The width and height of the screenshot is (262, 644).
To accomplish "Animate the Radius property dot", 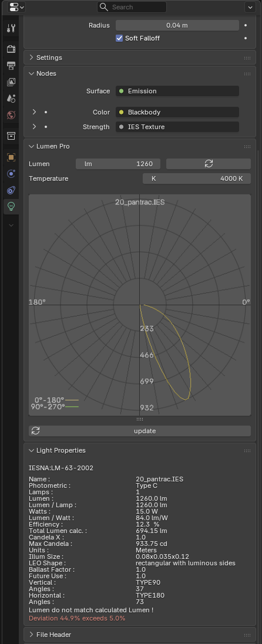I will tap(246, 25).
